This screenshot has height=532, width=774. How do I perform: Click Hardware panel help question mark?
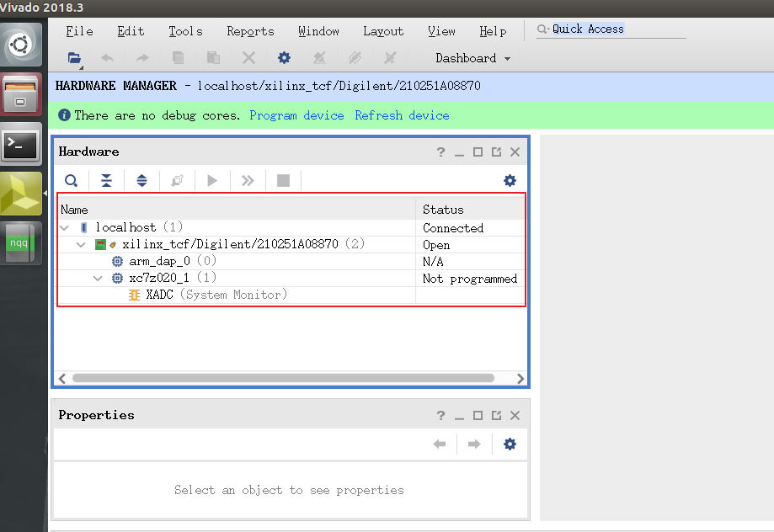440,152
